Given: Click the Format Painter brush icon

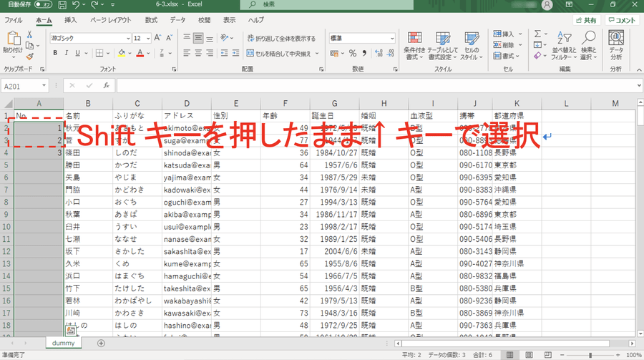Looking at the screenshot, I should coord(29,57).
